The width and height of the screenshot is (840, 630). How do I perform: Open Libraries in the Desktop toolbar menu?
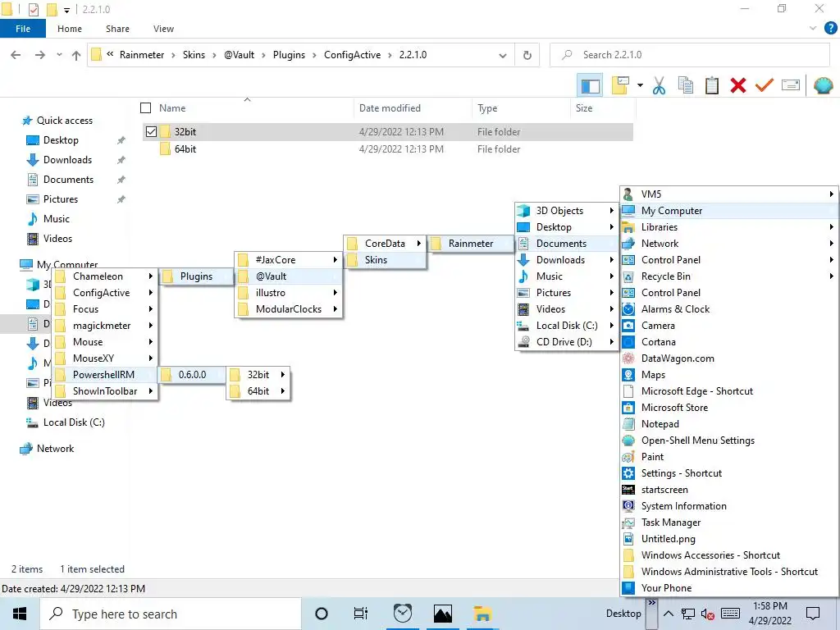[728, 227]
